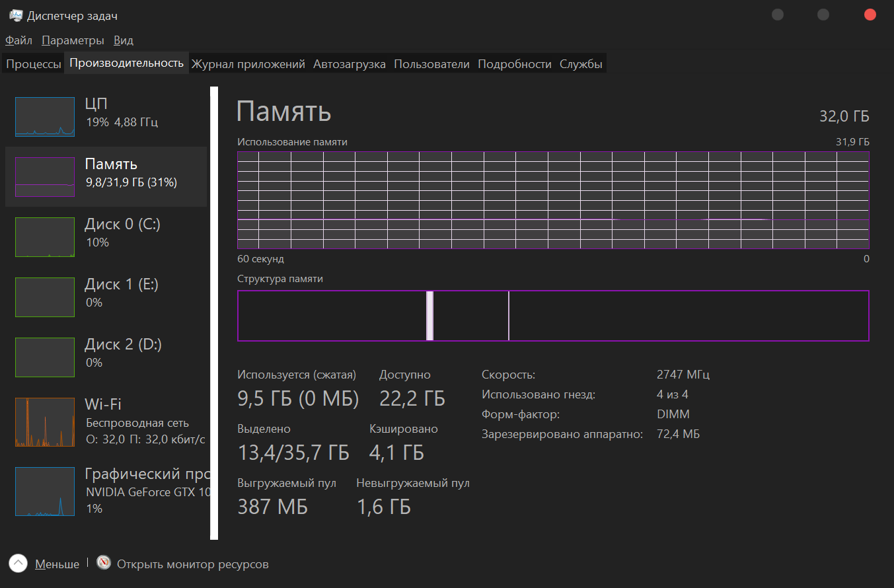Switch to the Автозагрузка tab

[x=349, y=64]
